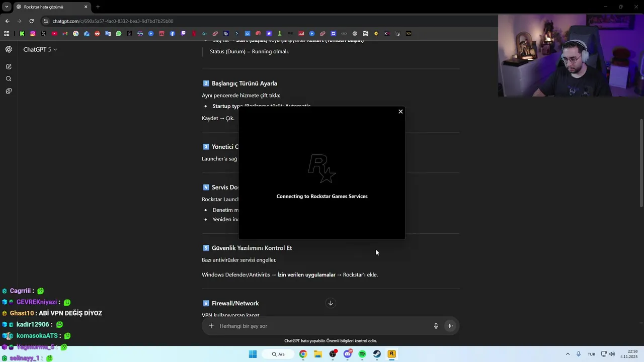Go back with the browser back arrow
The image size is (644, 362).
point(7,21)
